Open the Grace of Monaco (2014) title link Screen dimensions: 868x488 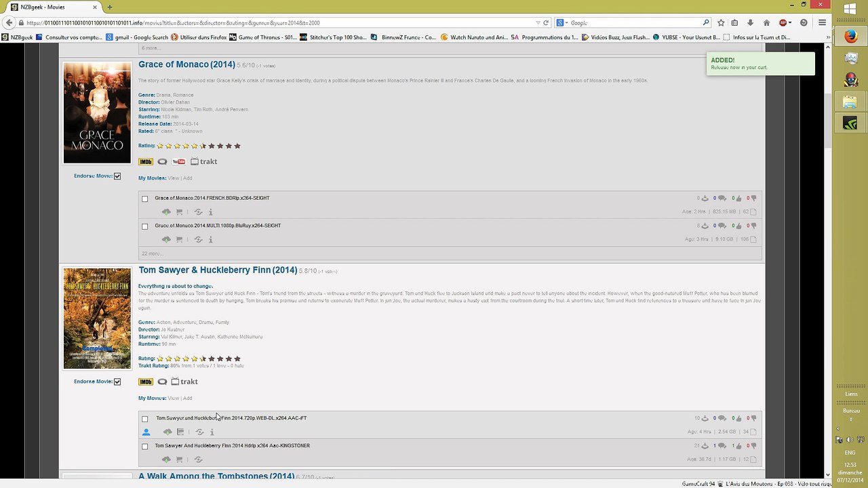tap(186, 64)
